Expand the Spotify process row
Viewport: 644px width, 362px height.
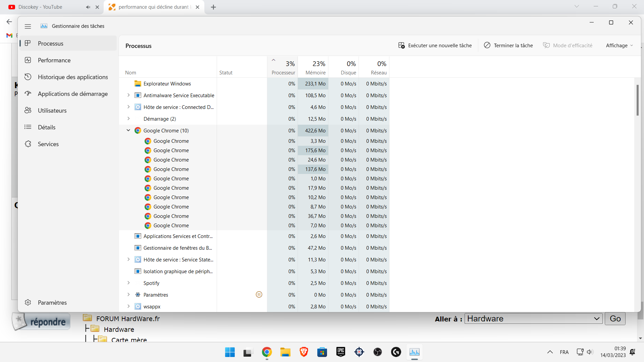coord(128,283)
